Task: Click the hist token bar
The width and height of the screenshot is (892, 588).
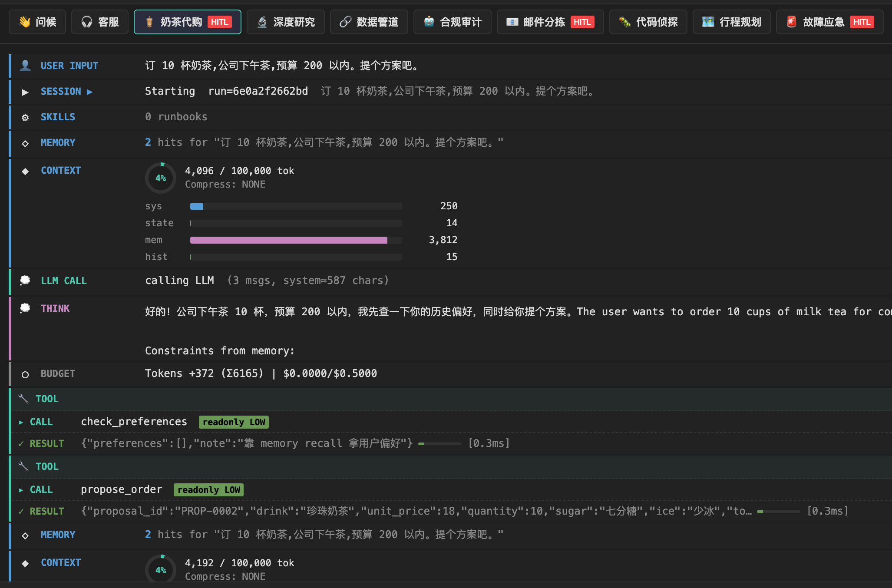Action: 296,257
